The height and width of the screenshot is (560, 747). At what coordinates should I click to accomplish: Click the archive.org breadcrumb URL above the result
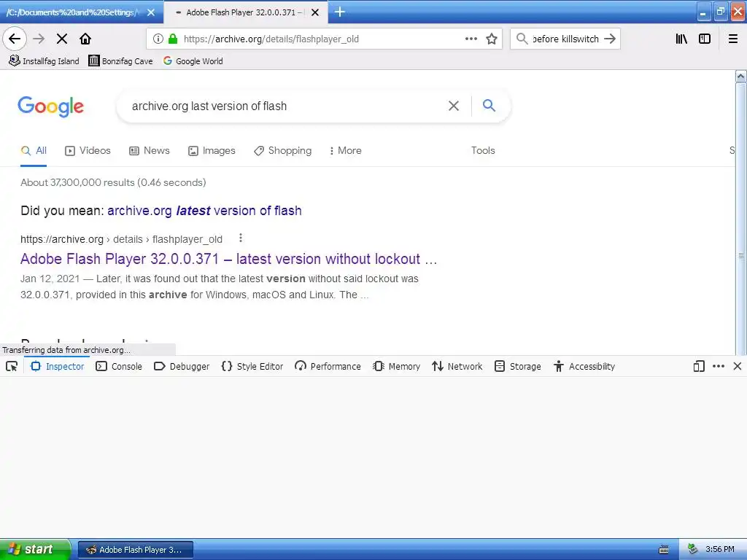click(x=122, y=239)
